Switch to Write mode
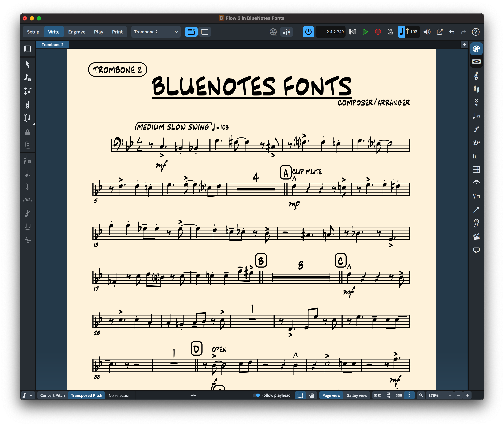504x426 pixels. [x=54, y=32]
